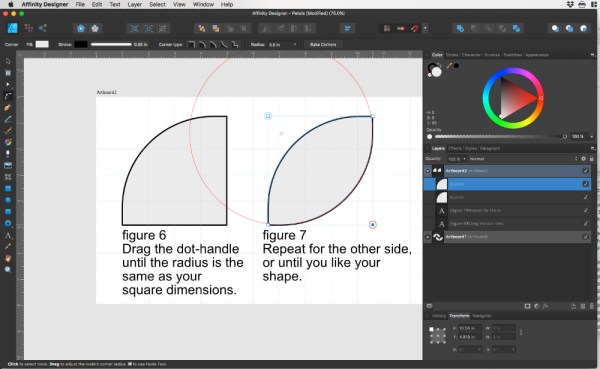Select the Transparency tool

(x=8, y=154)
